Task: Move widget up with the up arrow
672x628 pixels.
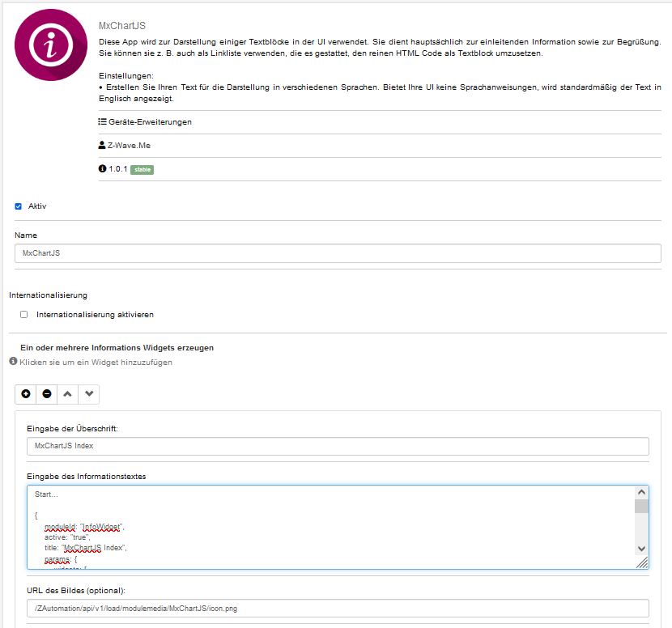Action: pyautogui.click(x=68, y=394)
